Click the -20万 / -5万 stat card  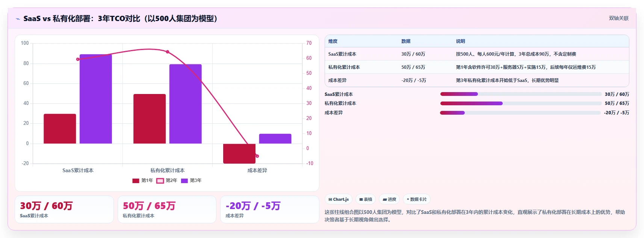(x=269, y=209)
